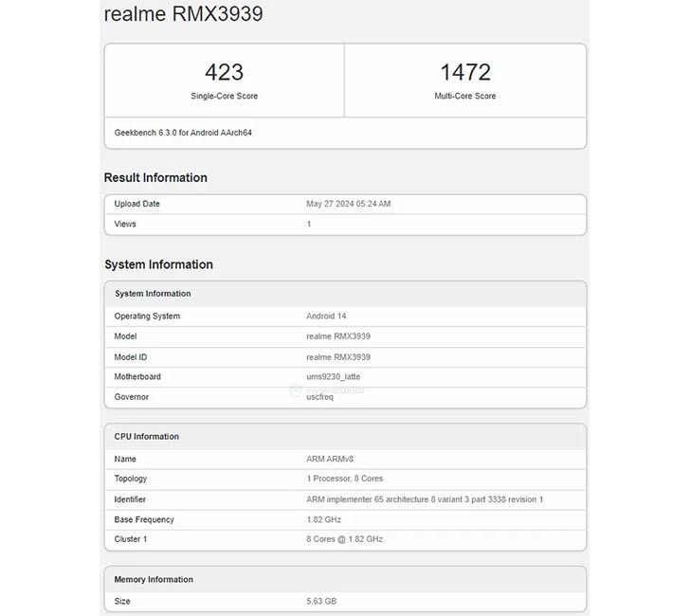Select the 1 Processor, 8 Cores value
The width and height of the screenshot is (690, 616).
(345, 479)
